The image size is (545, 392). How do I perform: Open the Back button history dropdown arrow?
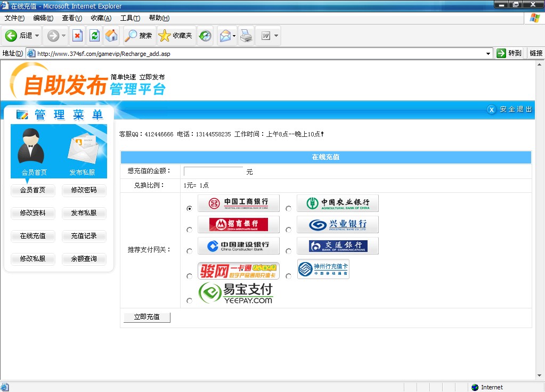point(37,36)
